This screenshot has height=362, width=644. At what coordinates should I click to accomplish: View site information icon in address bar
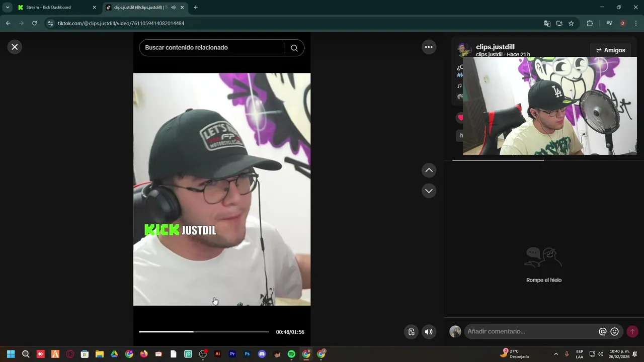(x=50, y=23)
